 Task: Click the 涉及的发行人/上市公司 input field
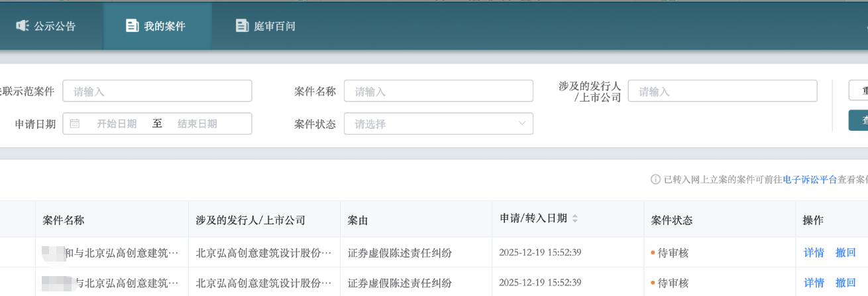pos(722,91)
